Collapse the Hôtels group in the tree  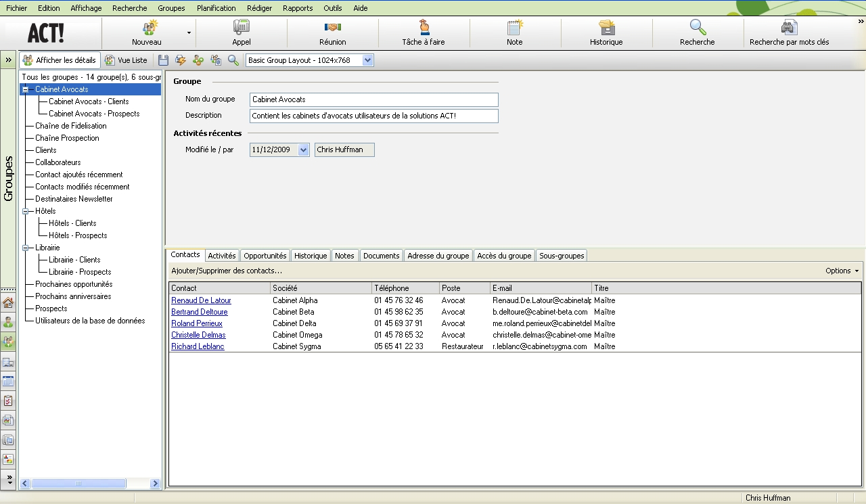pyautogui.click(x=26, y=211)
